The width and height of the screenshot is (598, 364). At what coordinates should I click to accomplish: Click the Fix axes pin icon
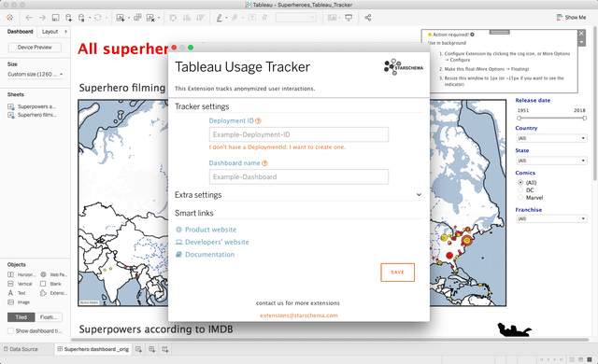pos(264,18)
